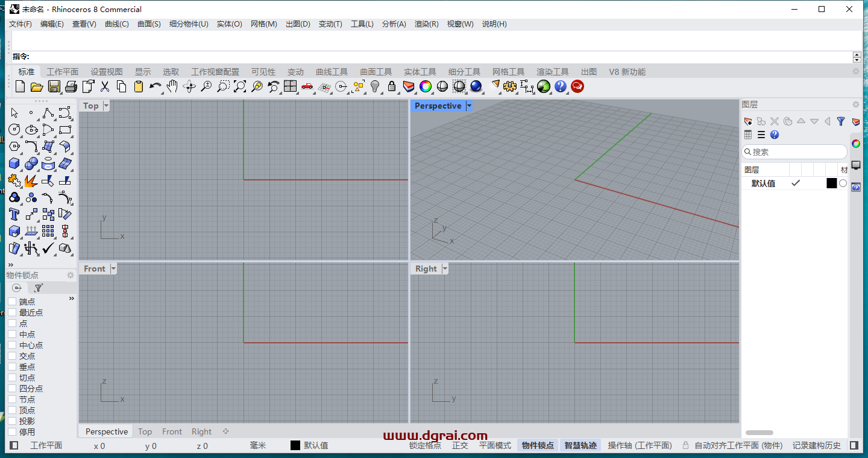868x458 pixels.
Task: Open the Right viewport dropdown arrow
Action: (x=445, y=269)
